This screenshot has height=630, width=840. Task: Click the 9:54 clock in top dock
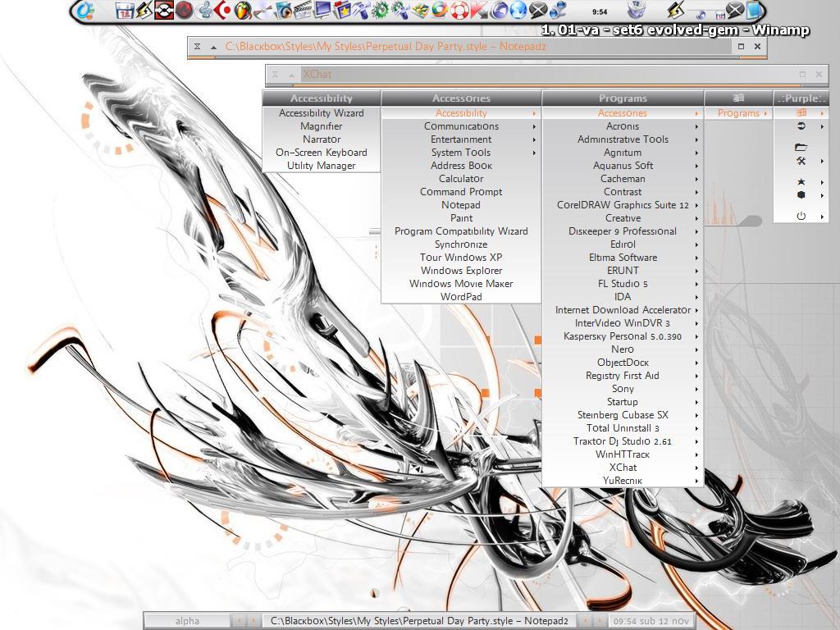(x=600, y=11)
